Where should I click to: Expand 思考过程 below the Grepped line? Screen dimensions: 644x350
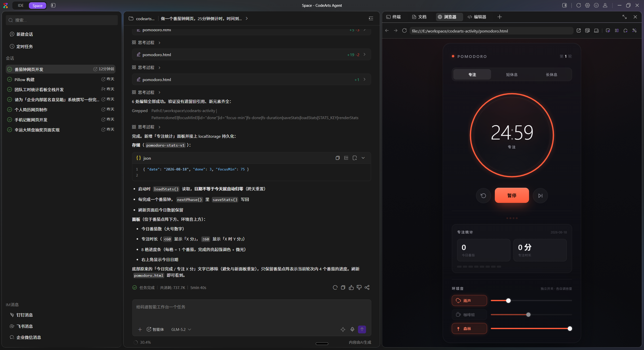(x=146, y=127)
